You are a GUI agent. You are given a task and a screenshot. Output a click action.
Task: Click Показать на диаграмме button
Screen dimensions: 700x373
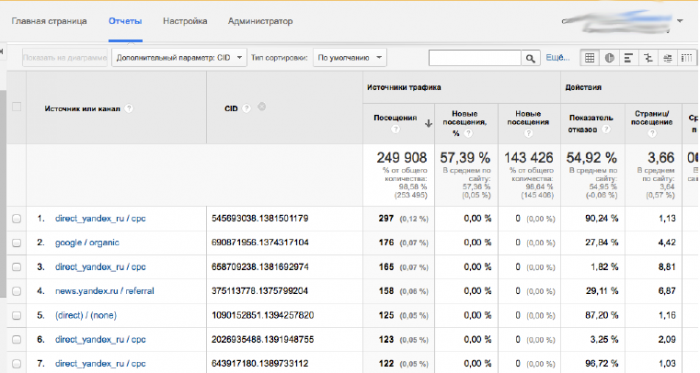[65, 58]
